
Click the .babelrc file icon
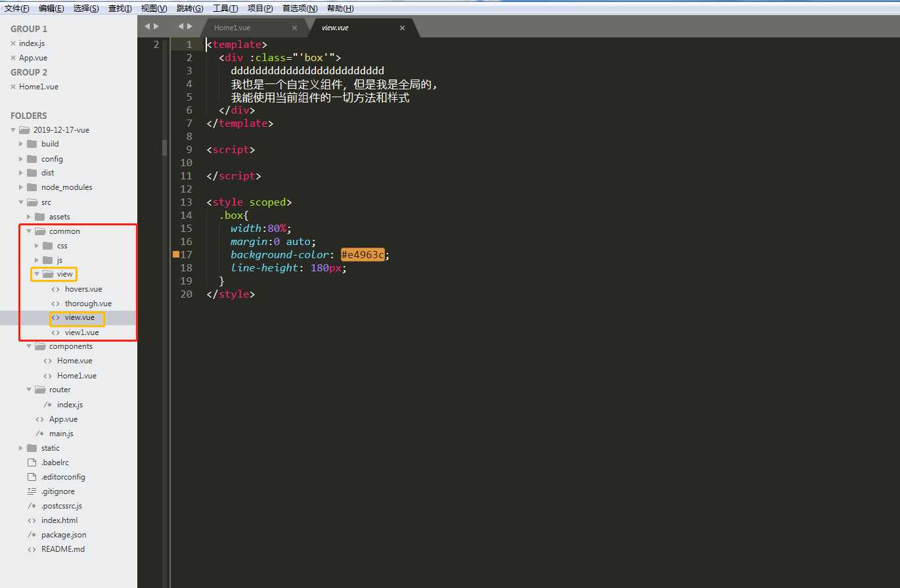(x=32, y=463)
